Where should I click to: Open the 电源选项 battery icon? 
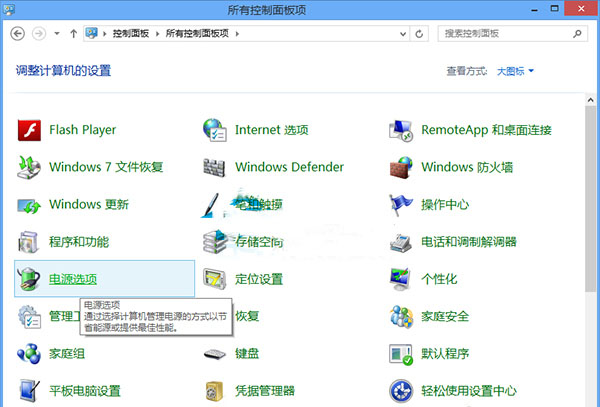pyautogui.click(x=29, y=279)
